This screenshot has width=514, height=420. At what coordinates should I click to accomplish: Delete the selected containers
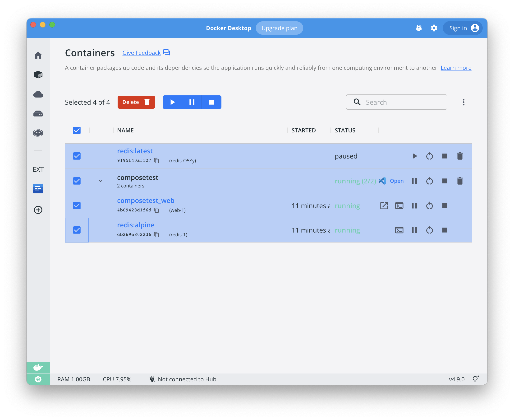[x=136, y=102]
